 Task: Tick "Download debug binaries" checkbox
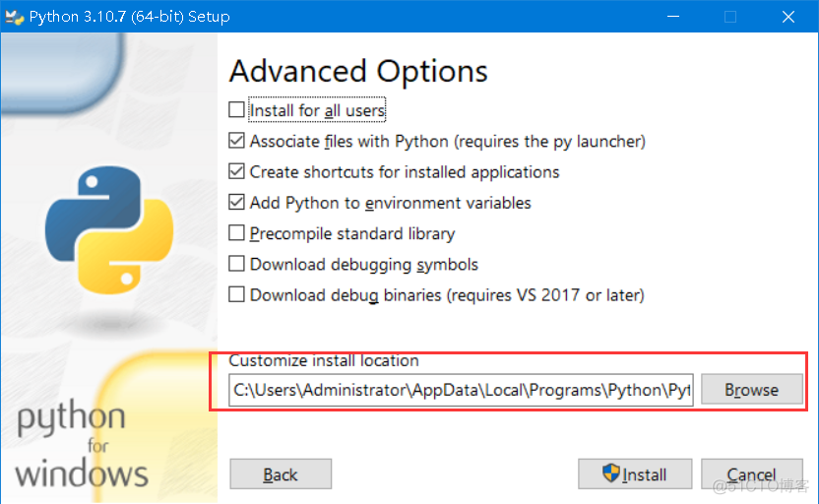click(x=236, y=294)
